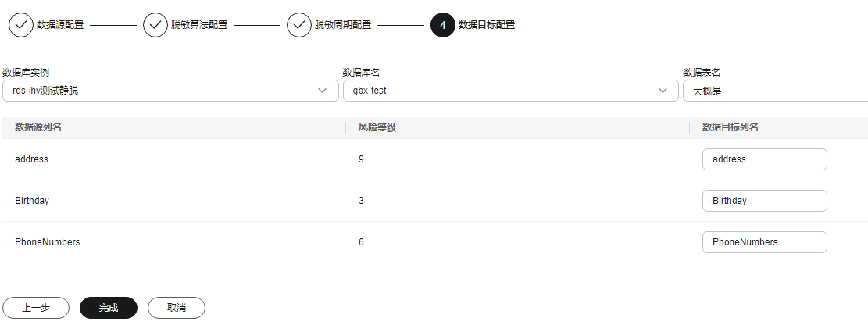Go to the 数据源配置 step label
The image size is (868, 325).
[x=60, y=25]
